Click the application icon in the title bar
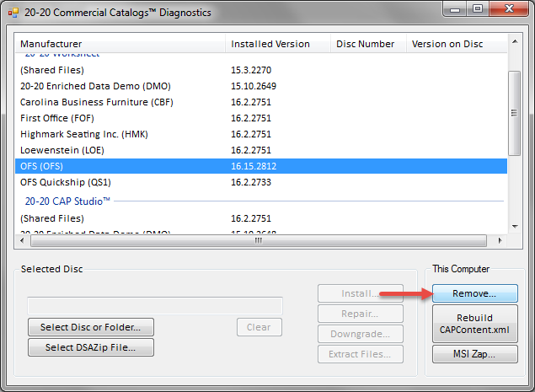The width and height of the screenshot is (535, 392). [13, 13]
